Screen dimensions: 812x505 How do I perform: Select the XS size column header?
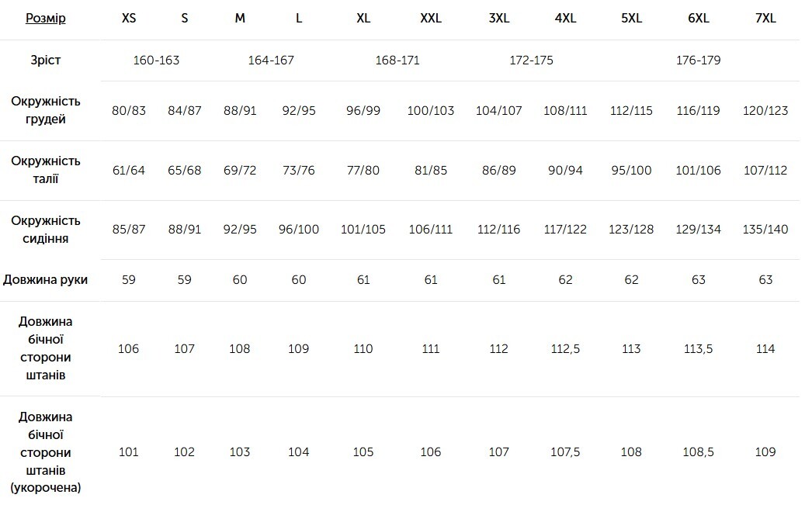(x=129, y=19)
